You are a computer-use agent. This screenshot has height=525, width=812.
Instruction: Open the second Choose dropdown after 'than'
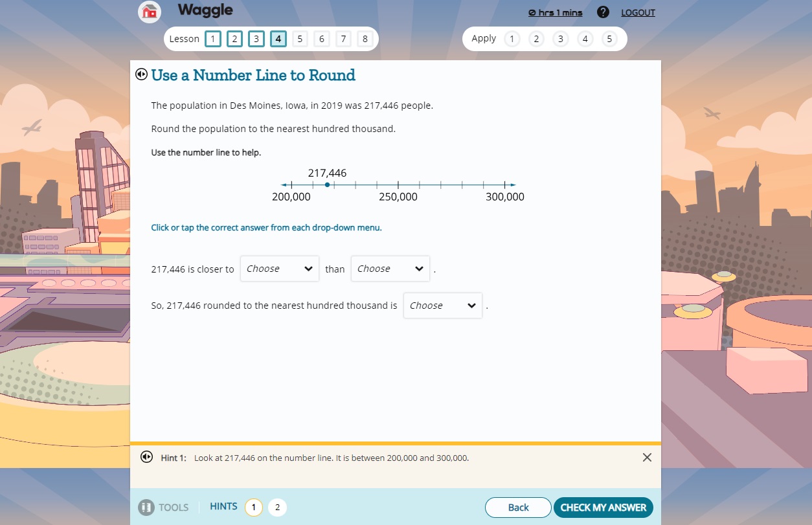[x=390, y=269]
